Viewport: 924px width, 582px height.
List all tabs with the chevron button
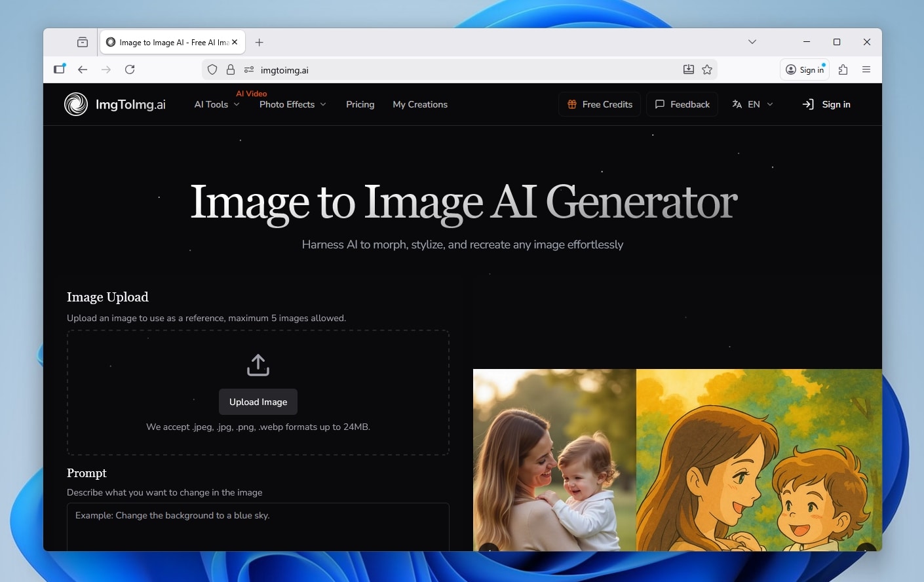click(x=752, y=42)
